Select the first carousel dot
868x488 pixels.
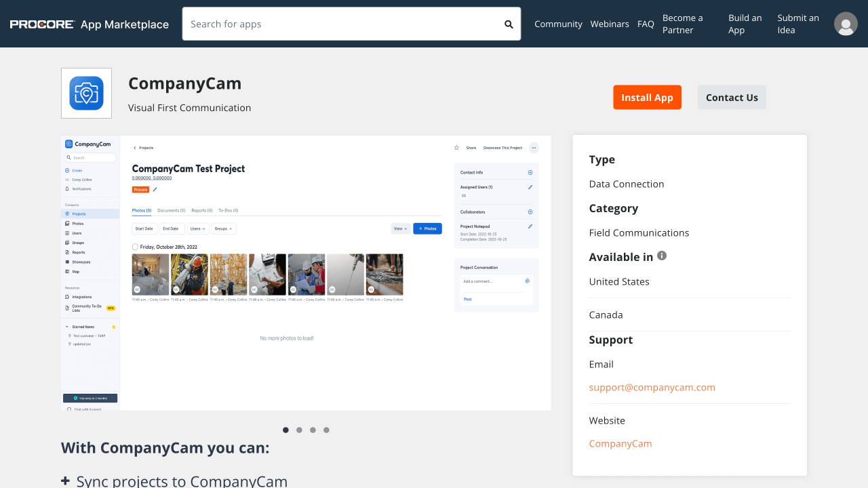(x=285, y=430)
